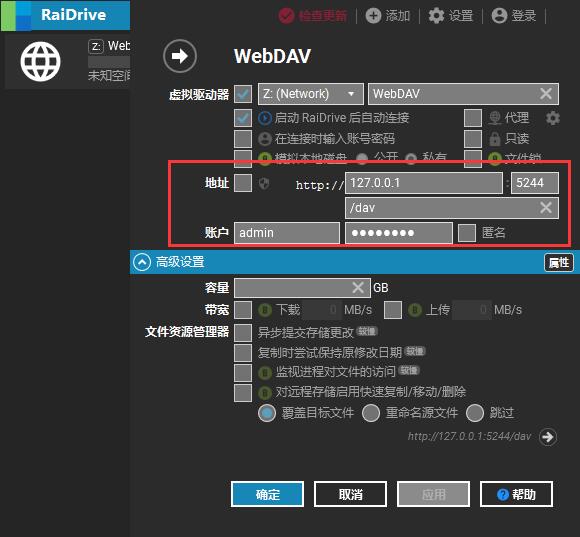
Task: Select 跳过 radio button
Action: 475,413
